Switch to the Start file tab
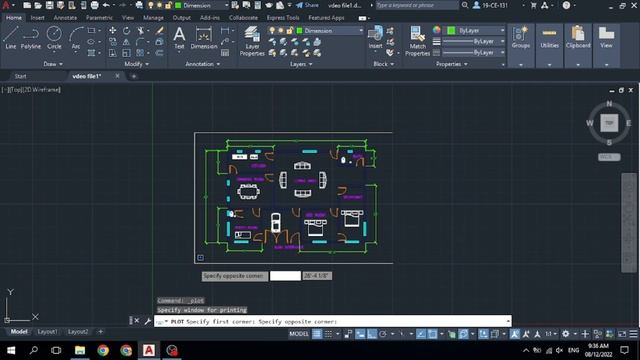The image size is (640, 360). pos(20,76)
